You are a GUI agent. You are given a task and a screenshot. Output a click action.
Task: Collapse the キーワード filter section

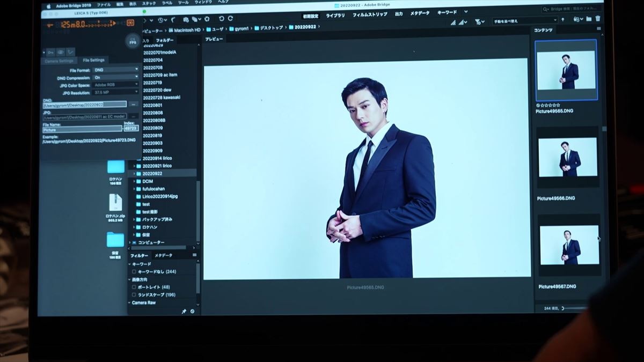click(129, 264)
